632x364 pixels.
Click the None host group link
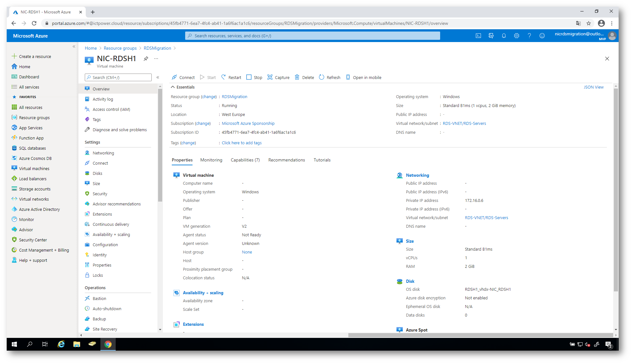coord(247,252)
